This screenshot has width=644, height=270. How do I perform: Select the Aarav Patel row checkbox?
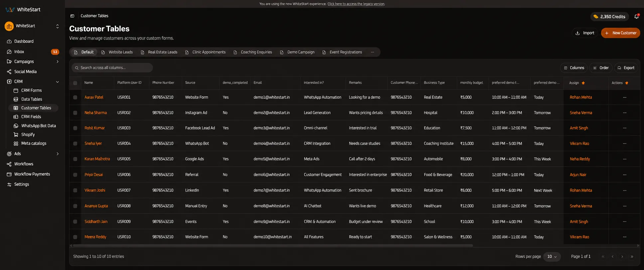pos(75,97)
